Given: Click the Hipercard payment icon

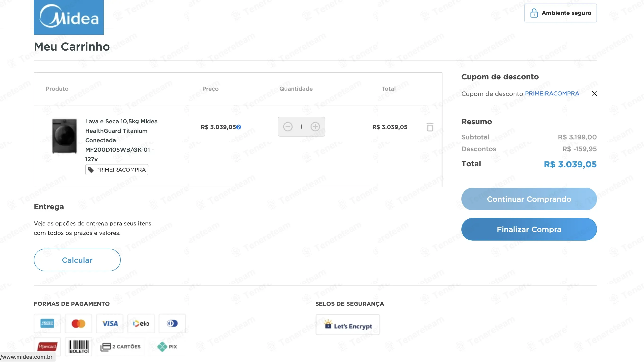Looking at the screenshot, I should point(47,347).
